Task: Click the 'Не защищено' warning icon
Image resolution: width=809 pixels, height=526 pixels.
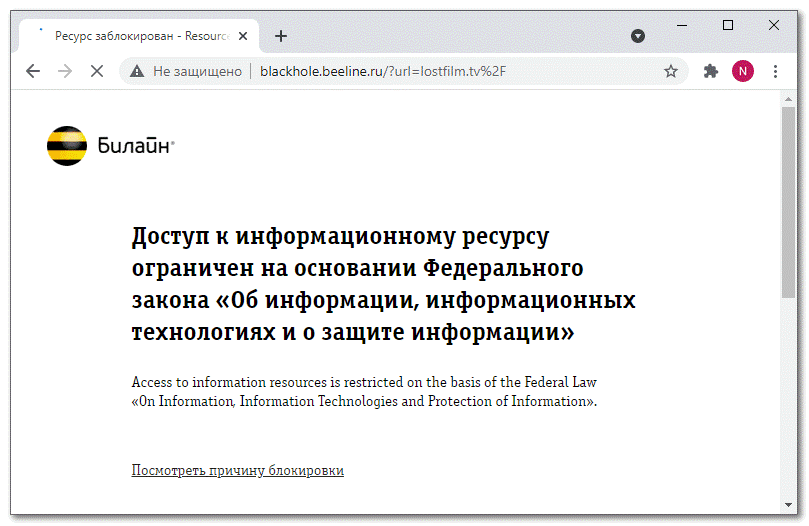Action: pos(137,71)
